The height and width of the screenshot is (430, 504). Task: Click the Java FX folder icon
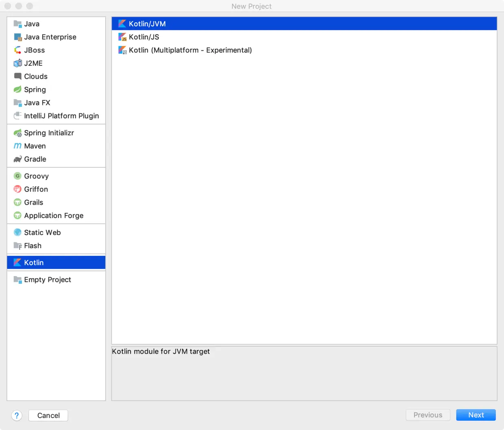click(17, 103)
